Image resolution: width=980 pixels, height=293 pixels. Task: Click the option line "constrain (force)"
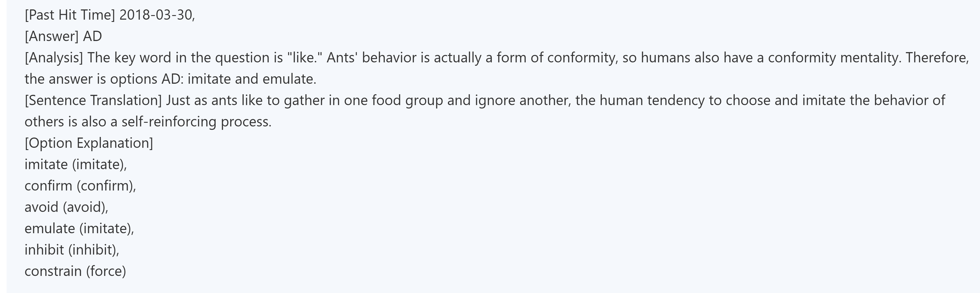pyautogui.click(x=75, y=271)
